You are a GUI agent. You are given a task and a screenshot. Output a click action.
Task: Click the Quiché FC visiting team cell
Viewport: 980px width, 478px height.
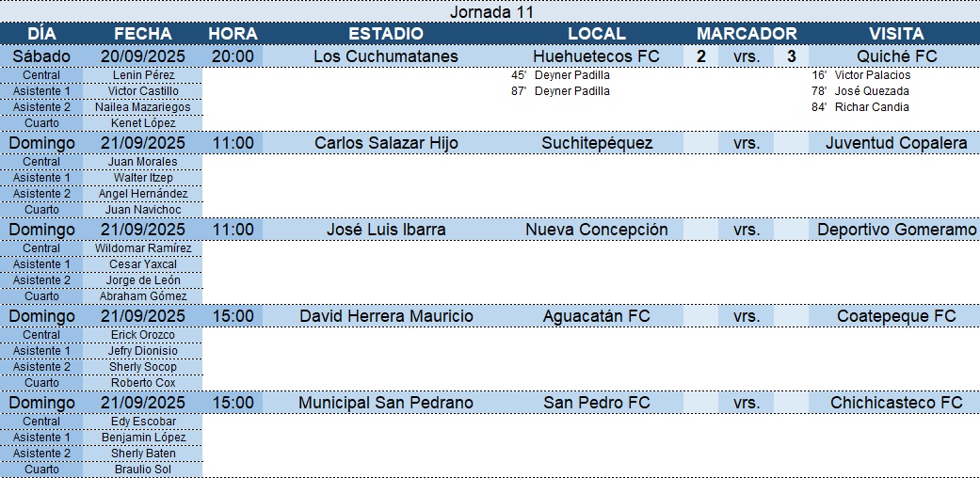click(896, 56)
